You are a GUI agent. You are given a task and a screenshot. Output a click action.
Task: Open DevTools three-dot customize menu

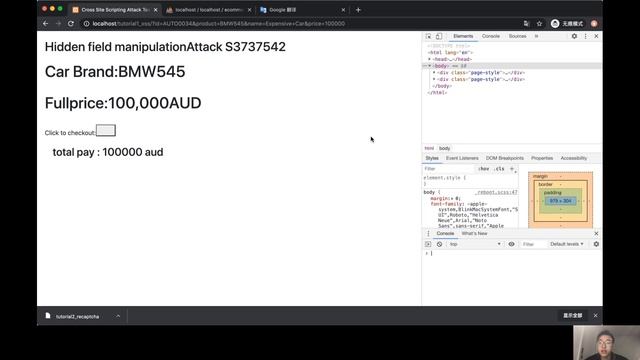pyautogui.click(x=585, y=36)
